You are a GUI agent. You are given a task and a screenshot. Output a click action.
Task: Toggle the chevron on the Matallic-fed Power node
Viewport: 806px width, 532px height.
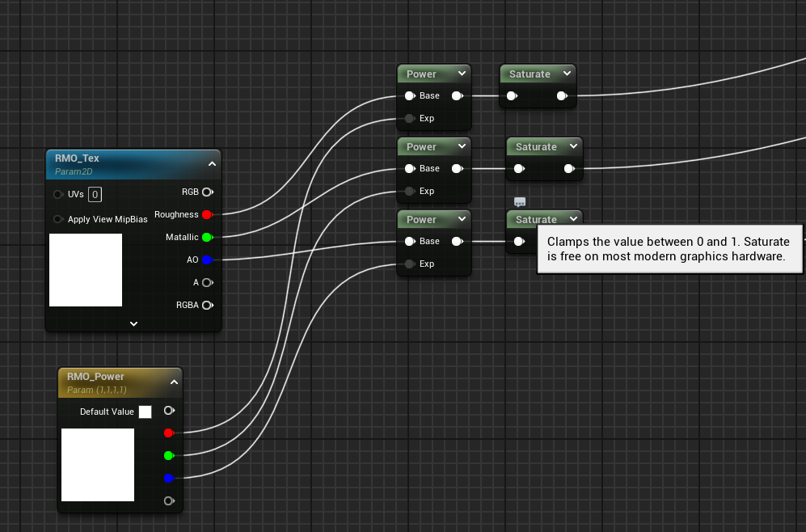coord(462,146)
